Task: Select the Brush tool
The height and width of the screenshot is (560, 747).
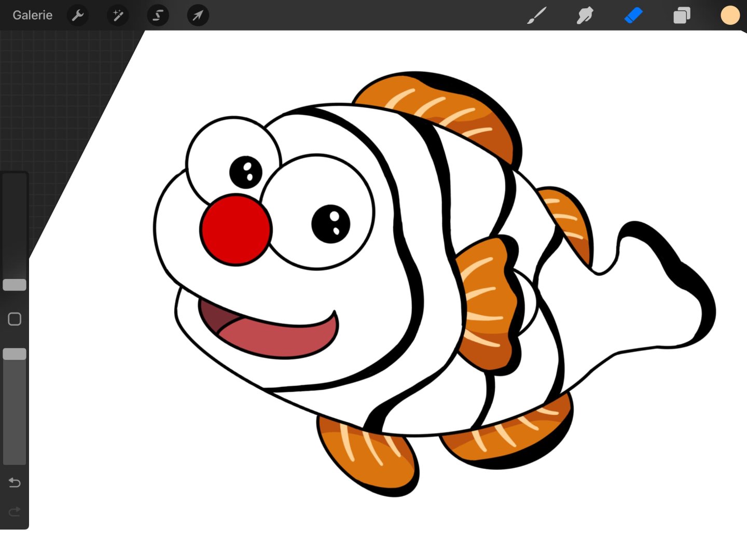Action: (537, 16)
